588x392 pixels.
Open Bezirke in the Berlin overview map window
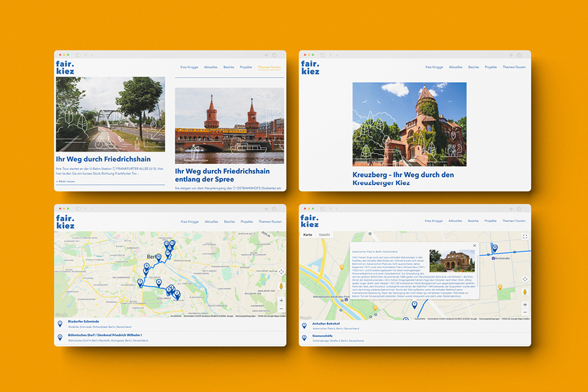coord(229,221)
